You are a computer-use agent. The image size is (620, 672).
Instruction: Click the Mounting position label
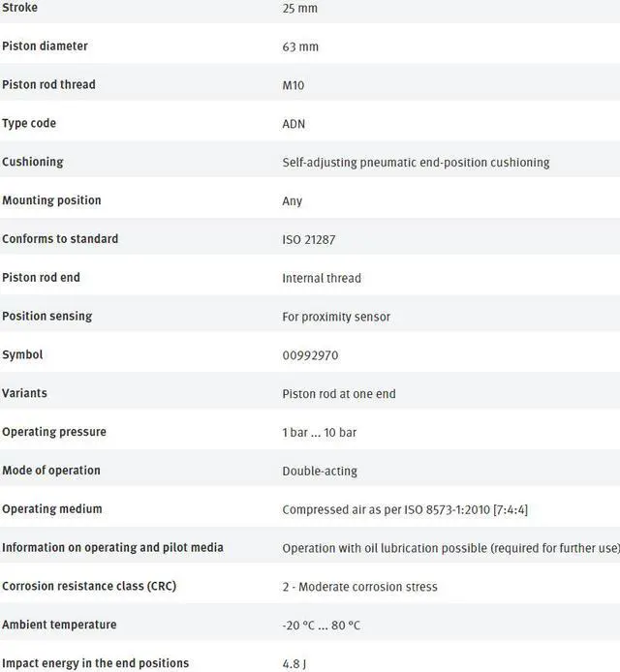[51, 200]
